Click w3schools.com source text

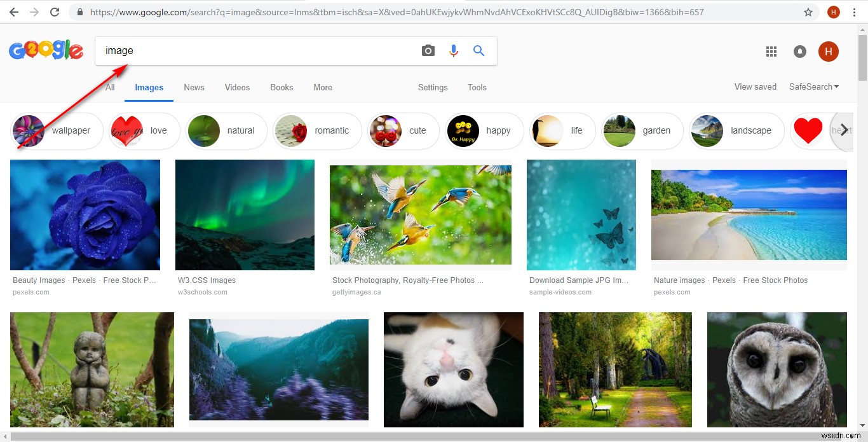(x=201, y=293)
